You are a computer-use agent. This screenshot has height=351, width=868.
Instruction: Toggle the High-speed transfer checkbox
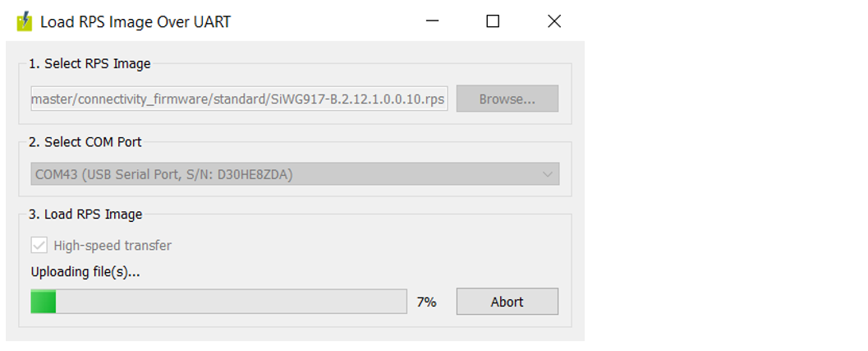pos(39,245)
